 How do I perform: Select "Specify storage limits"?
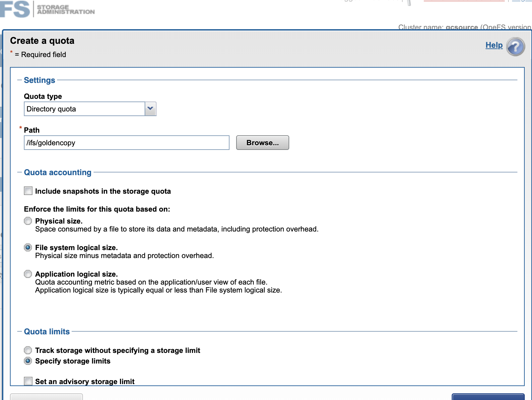click(28, 361)
